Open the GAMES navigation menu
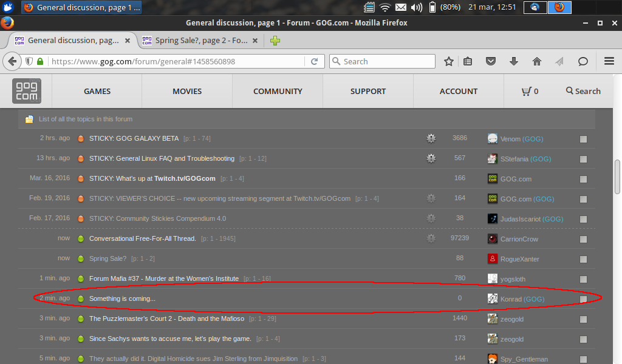 click(97, 91)
